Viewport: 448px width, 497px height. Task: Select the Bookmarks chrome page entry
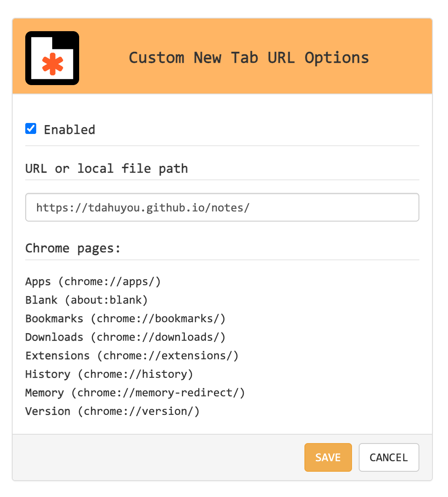[125, 318]
